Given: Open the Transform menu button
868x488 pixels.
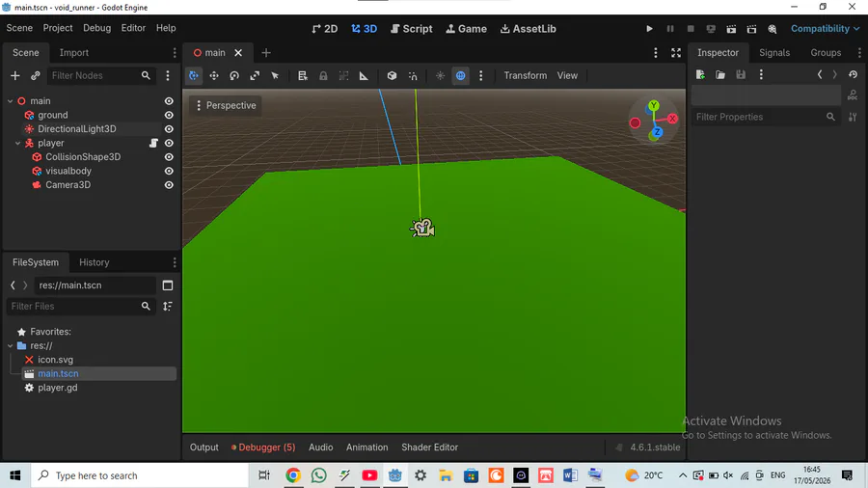Looking at the screenshot, I should point(525,76).
